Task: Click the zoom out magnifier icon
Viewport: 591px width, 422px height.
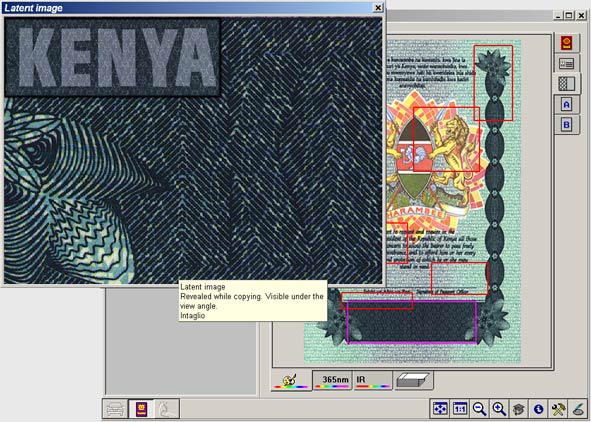Action: (479, 408)
